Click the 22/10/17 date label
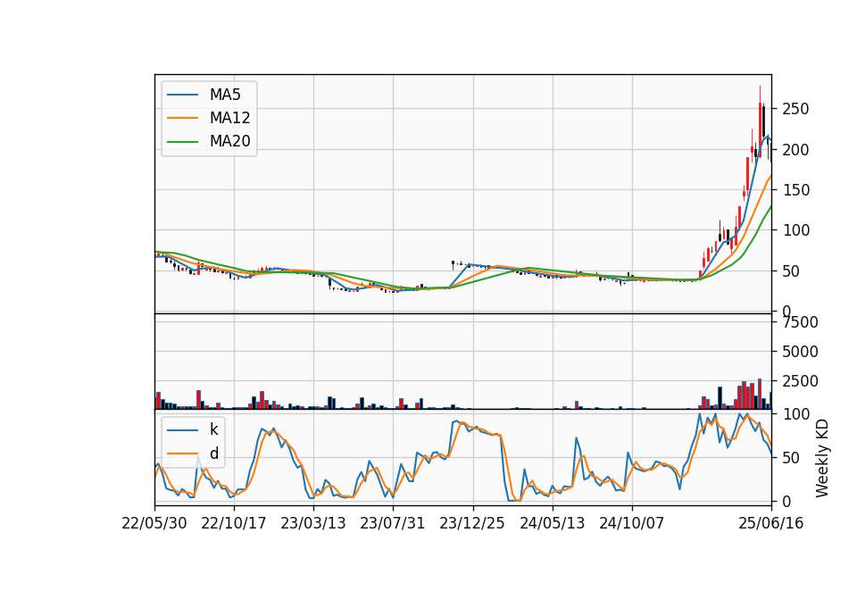Viewport: 857px width, 616px height. [x=234, y=523]
